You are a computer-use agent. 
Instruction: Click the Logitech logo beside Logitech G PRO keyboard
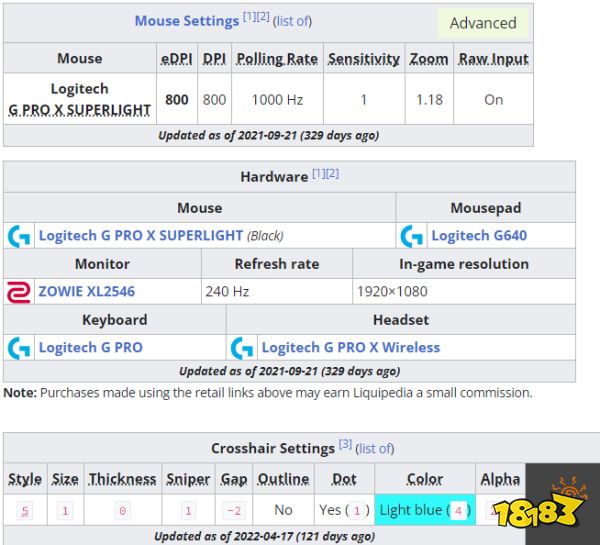coord(19,348)
